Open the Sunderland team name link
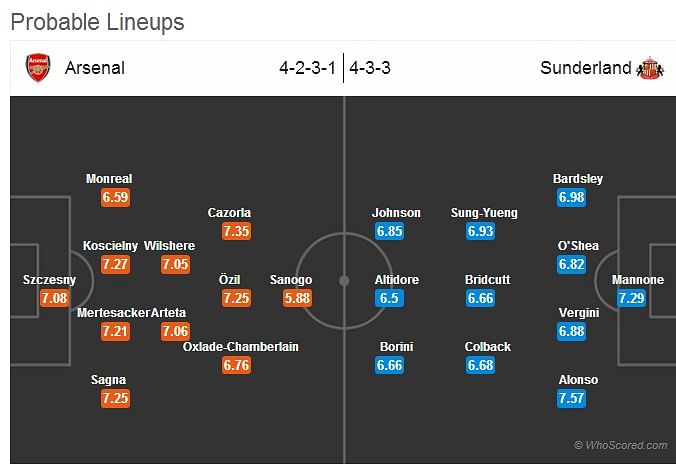 pyautogui.click(x=585, y=68)
